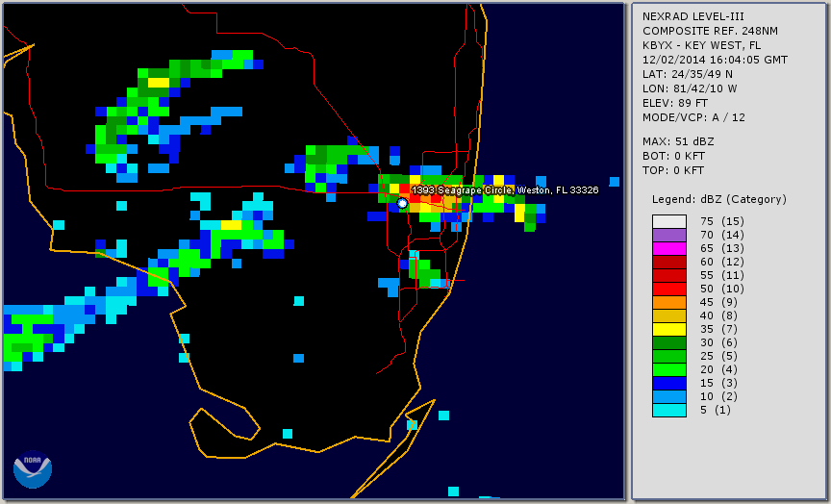Click the 'MAX: 51 dBZ' text
Image resolution: width=831 pixels, height=504 pixels.
tap(678, 141)
